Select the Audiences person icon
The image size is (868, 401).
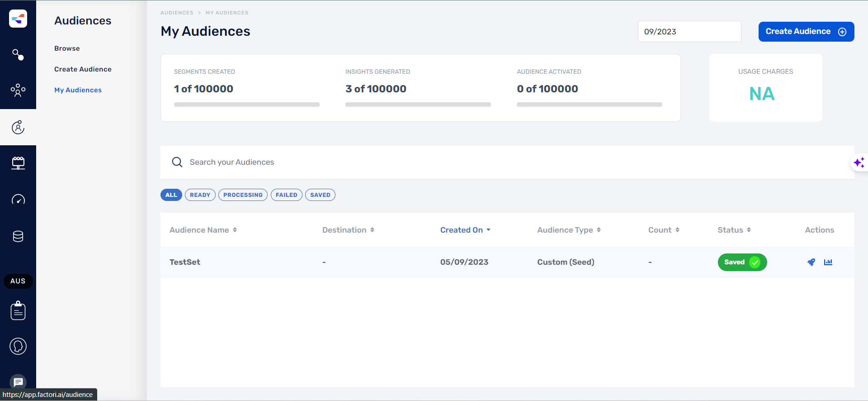(x=18, y=127)
